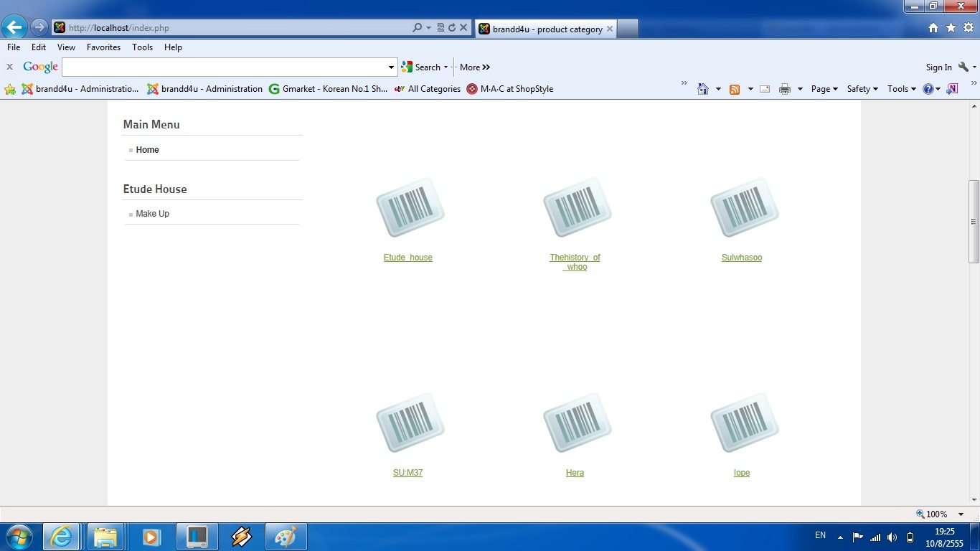The image size is (980, 551).
Task: Open the Page dropdown menu
Action: coord(824,89)
